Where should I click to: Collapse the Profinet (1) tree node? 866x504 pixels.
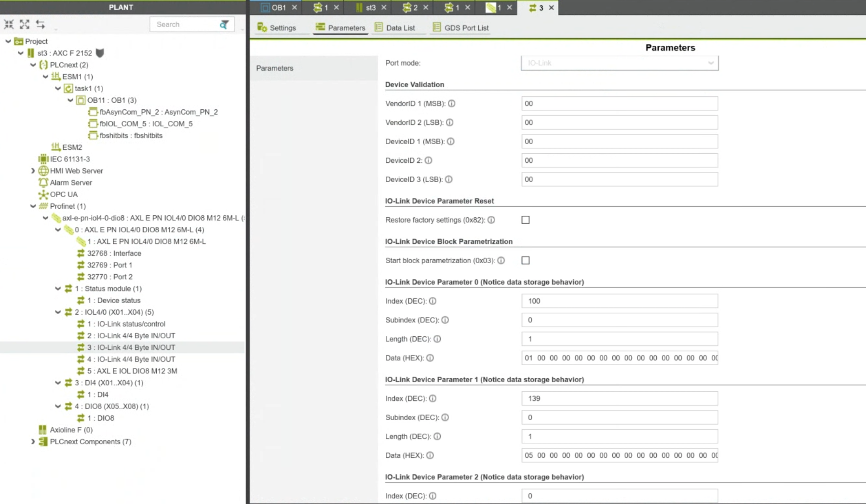pos(33,206)
